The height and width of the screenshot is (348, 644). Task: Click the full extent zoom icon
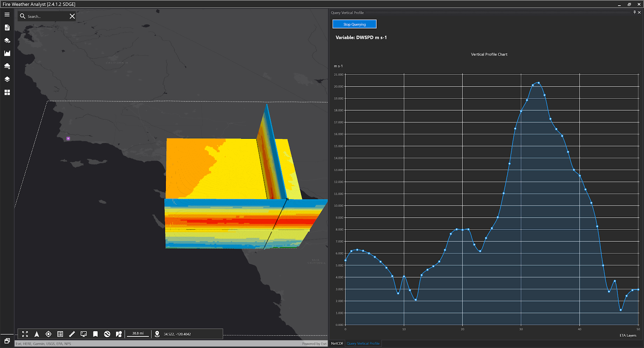click(25, 334)
